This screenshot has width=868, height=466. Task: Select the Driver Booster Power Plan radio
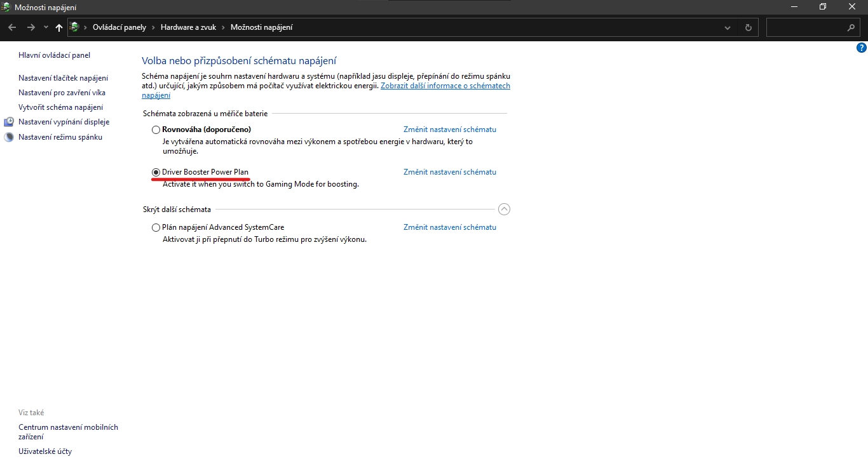click(156, 172)
